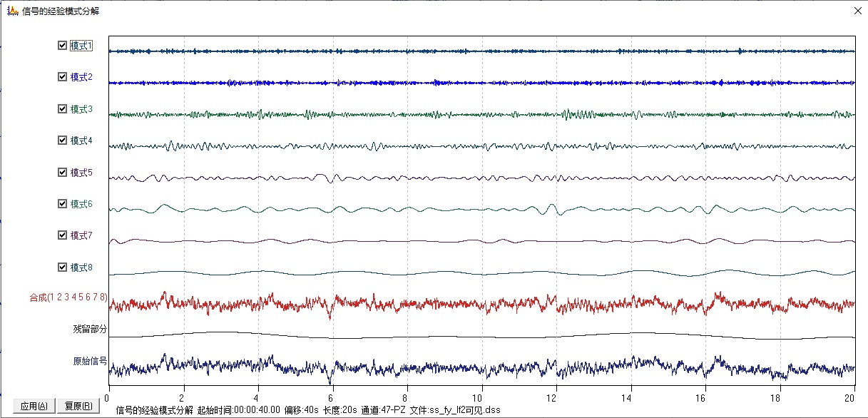Click the 原始信号 label
Viewport: 868px width, 418px height.
click(x=90, y=361)
